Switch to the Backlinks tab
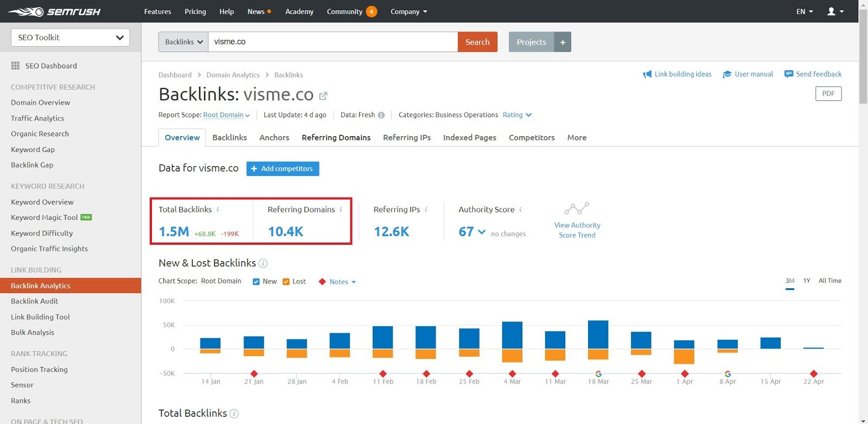This screenshot has height=424, width=868. (229, 138)
